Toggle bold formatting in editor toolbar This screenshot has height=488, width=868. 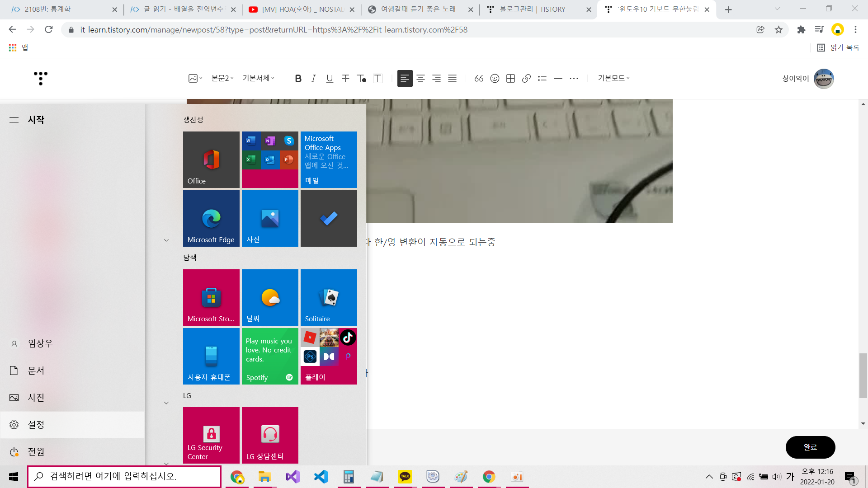pos(298,78)
